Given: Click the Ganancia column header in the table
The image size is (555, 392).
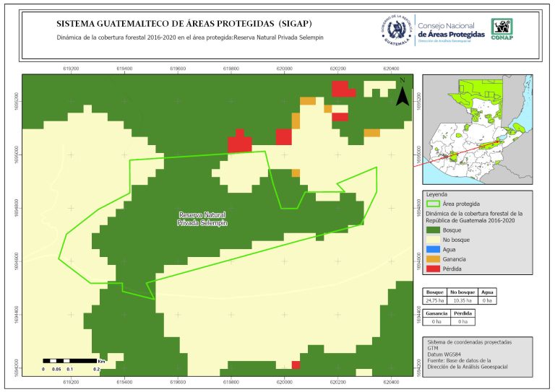Looking at the screenshot, I should pyautogui.click(x=436, y=313).
